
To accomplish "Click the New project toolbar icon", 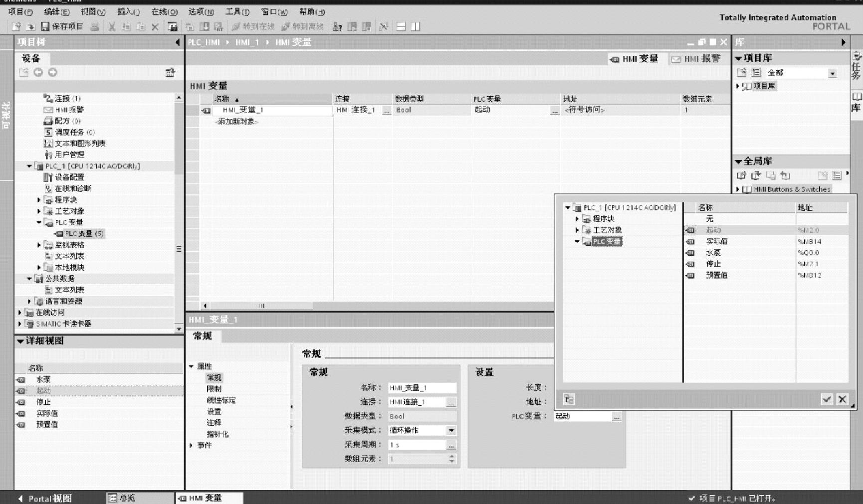I will pos(16,26).
